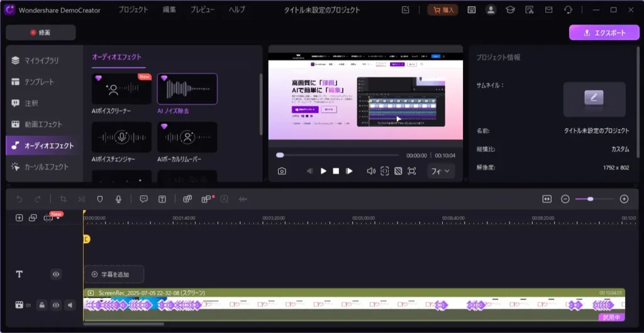
Task: Open the 編集 menu
Action: point(169,10)
